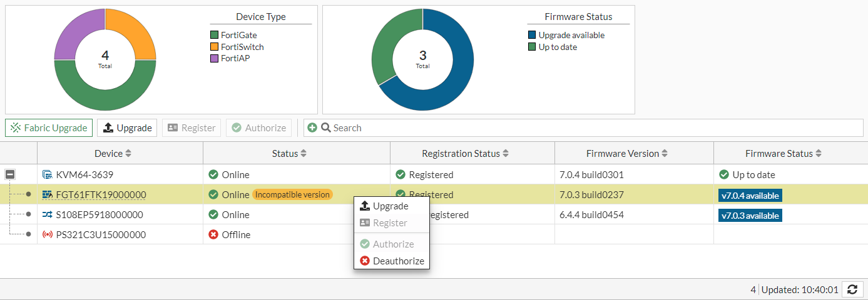
Task: Click the green Up to date check icon
Action: coord(724,174)
